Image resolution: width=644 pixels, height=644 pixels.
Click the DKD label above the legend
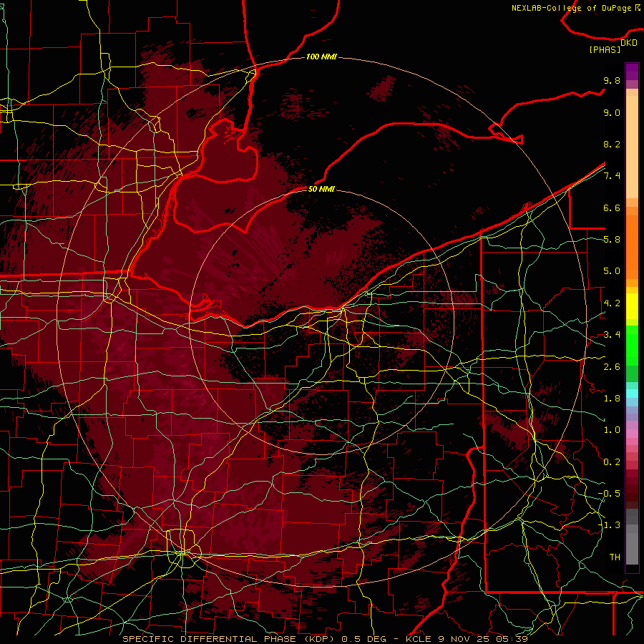(629, 43)
